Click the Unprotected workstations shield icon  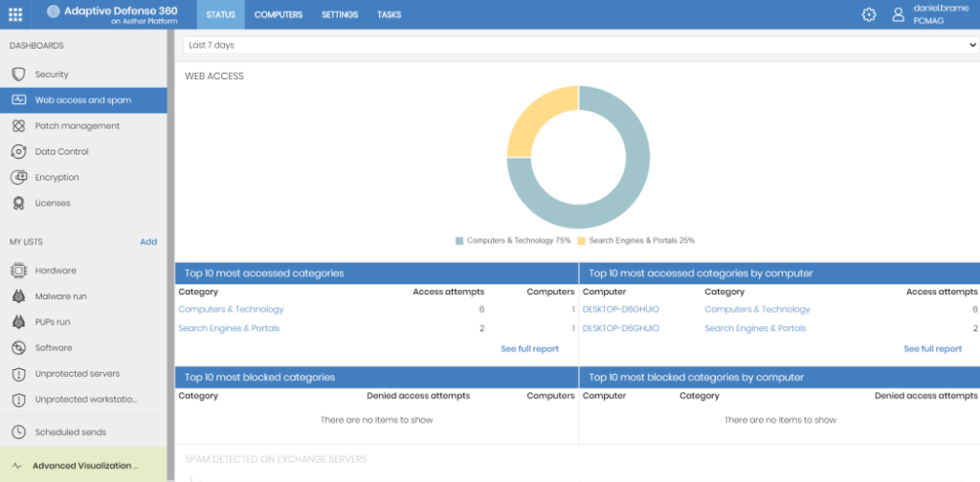coord(19,400)
